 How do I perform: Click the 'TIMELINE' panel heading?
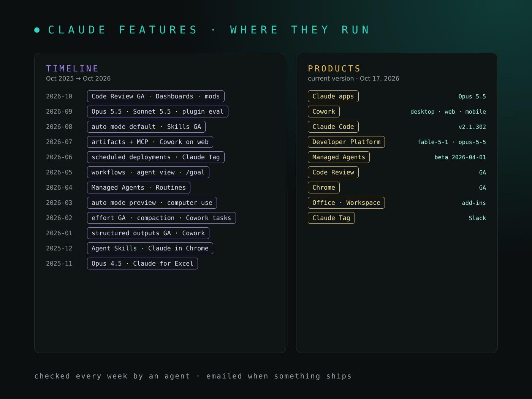(x=72, y=69)
